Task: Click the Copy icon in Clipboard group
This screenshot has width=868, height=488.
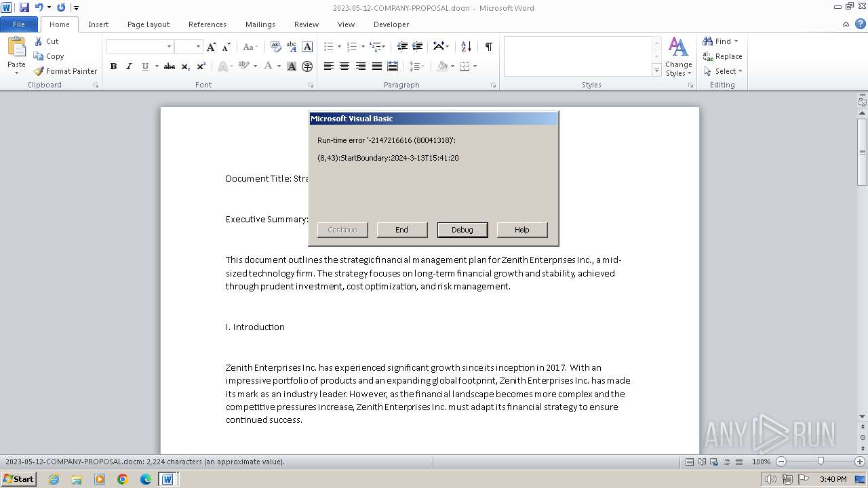Action: 39,56
